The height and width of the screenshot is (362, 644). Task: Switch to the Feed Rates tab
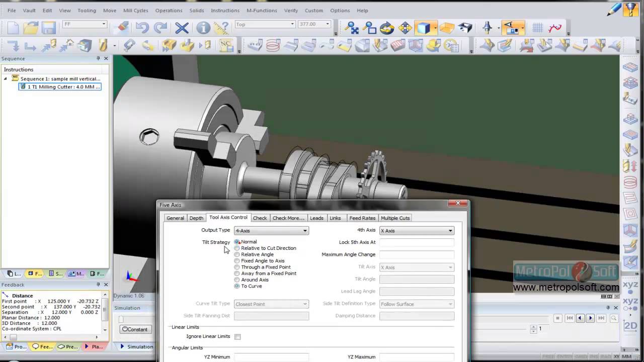[x=362, y=218]
